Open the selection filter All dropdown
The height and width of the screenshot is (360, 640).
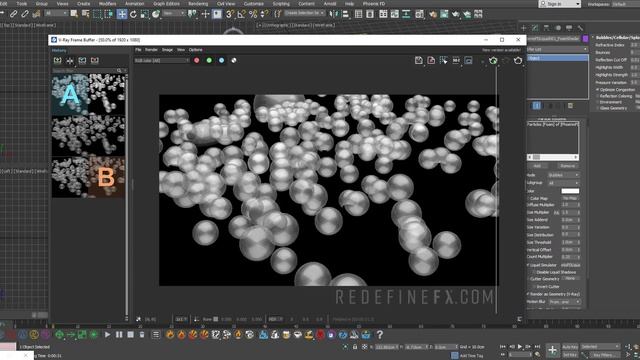56,13
